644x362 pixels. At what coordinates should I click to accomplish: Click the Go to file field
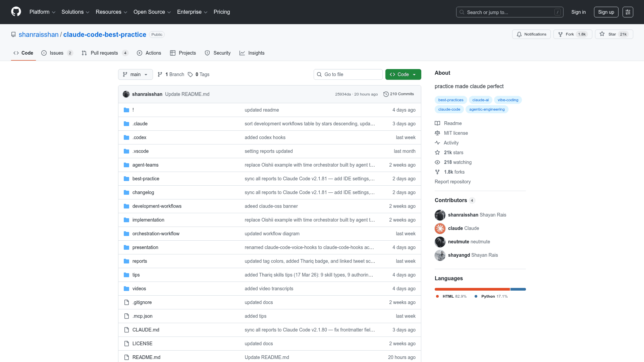click(x=348, y=74)
